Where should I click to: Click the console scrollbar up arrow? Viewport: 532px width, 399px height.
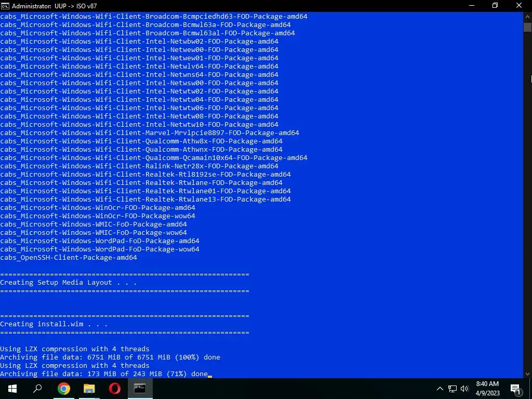point(527,16)
